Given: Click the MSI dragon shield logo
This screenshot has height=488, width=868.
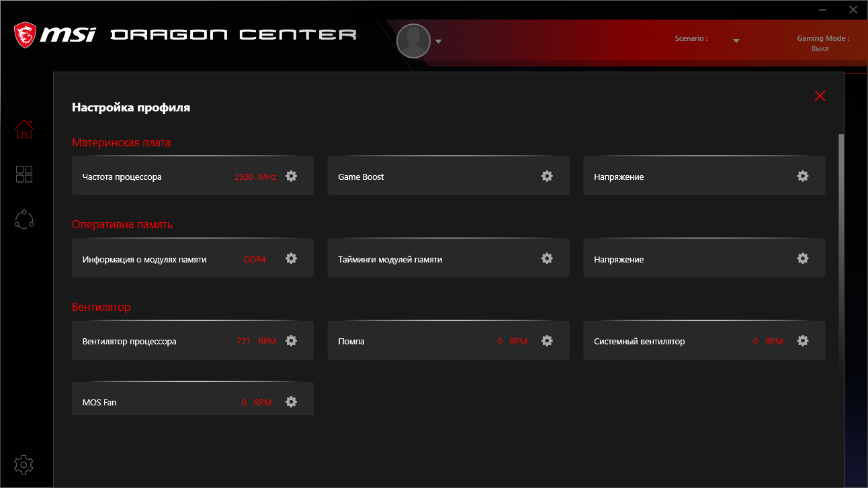Looking at the screenshot, I should pos(26,35).
